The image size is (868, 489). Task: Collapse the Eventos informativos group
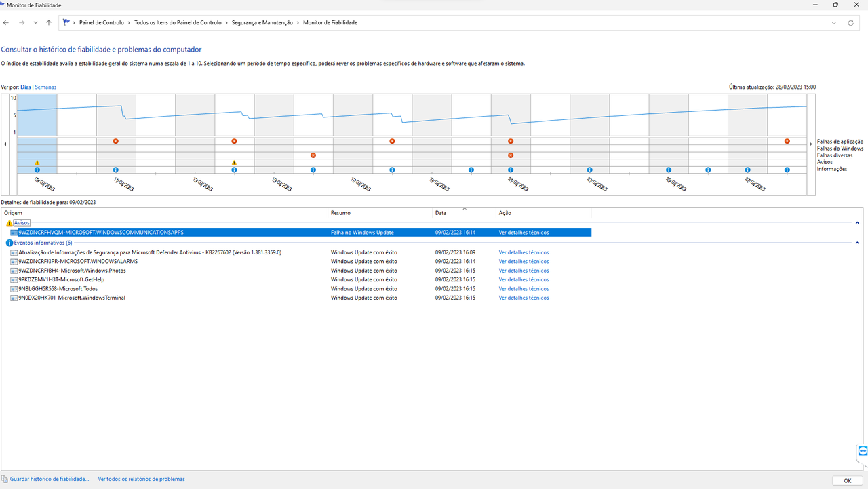[x=857, y=243]
